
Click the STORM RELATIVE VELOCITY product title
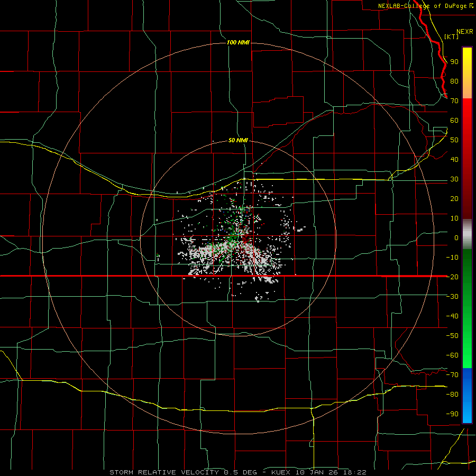click(164, 472)
